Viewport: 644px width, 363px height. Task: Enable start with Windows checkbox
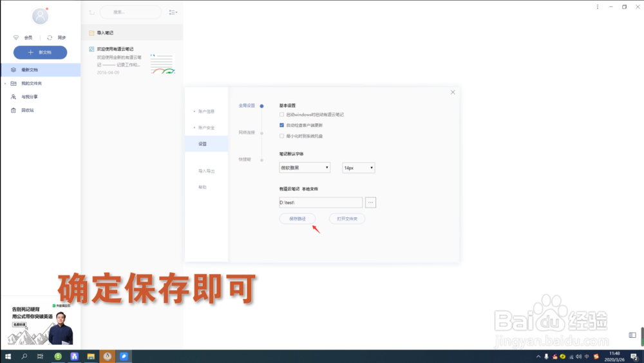281,115
